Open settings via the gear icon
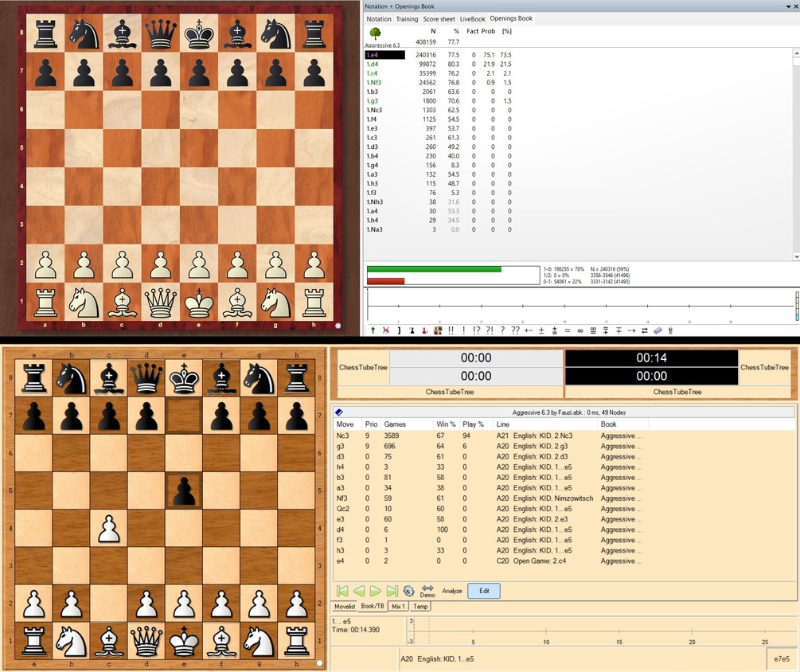Viewport: 800px width, 672px height. [408, 591]
